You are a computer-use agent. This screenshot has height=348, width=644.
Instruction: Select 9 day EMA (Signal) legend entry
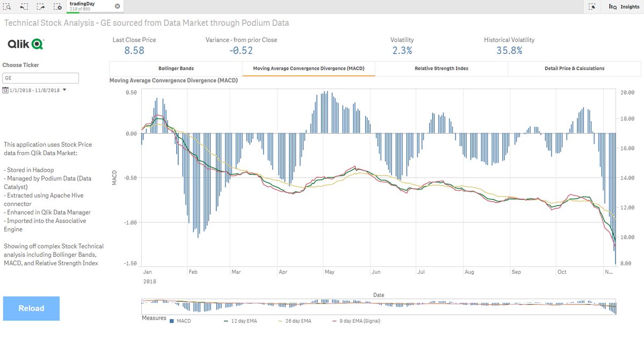[356, 321]
